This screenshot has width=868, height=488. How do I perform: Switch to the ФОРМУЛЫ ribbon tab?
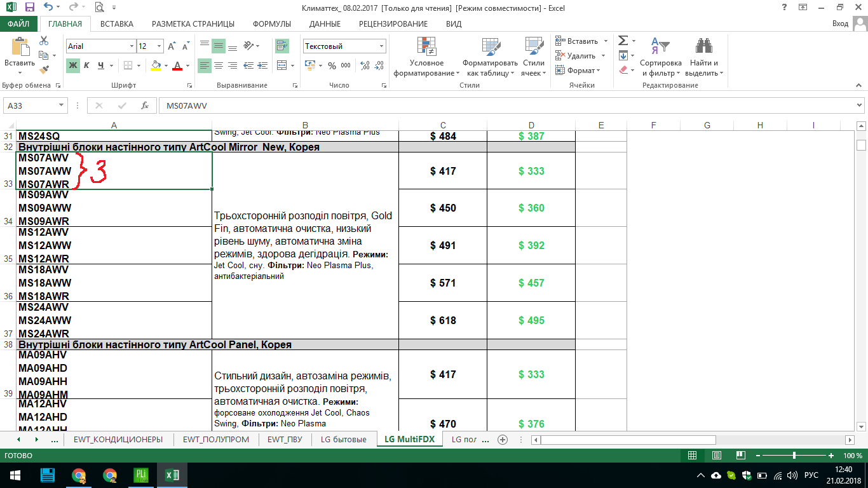pyautogui.click(x=272, y=24)
